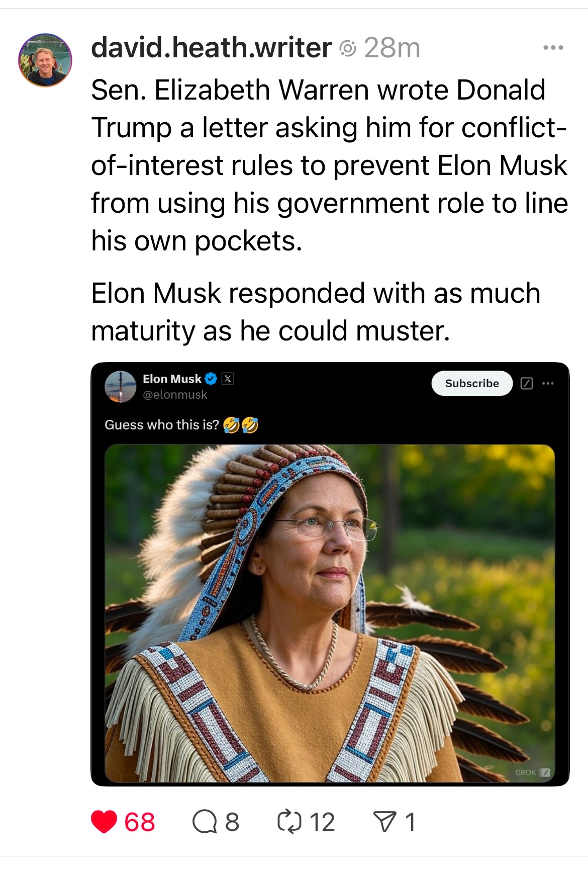The height and width of the screenshot is (872, 588).
Task: Tap the Grok icon beside Subscribe
Action: click(x=526, y=383)
